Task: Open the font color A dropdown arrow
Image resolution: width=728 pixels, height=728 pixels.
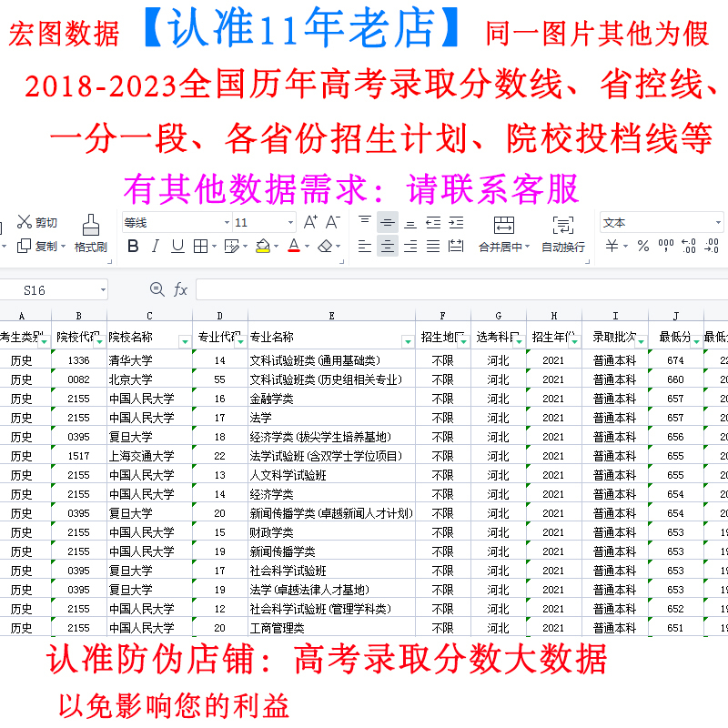Action: 307,247
